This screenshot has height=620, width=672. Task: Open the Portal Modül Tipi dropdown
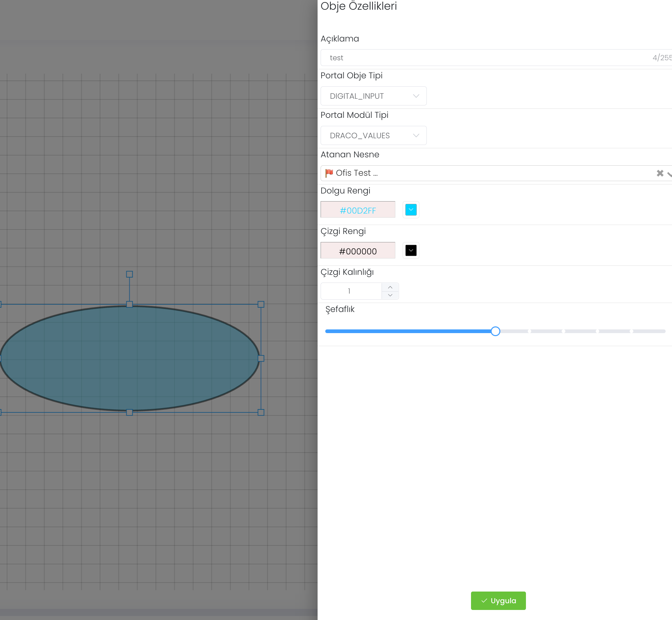pos(373,136)
